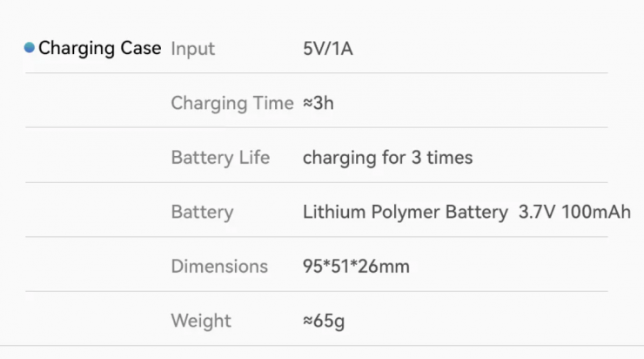
Task: Click the 100mAh capacity value
Action: [x=596, y=212]
